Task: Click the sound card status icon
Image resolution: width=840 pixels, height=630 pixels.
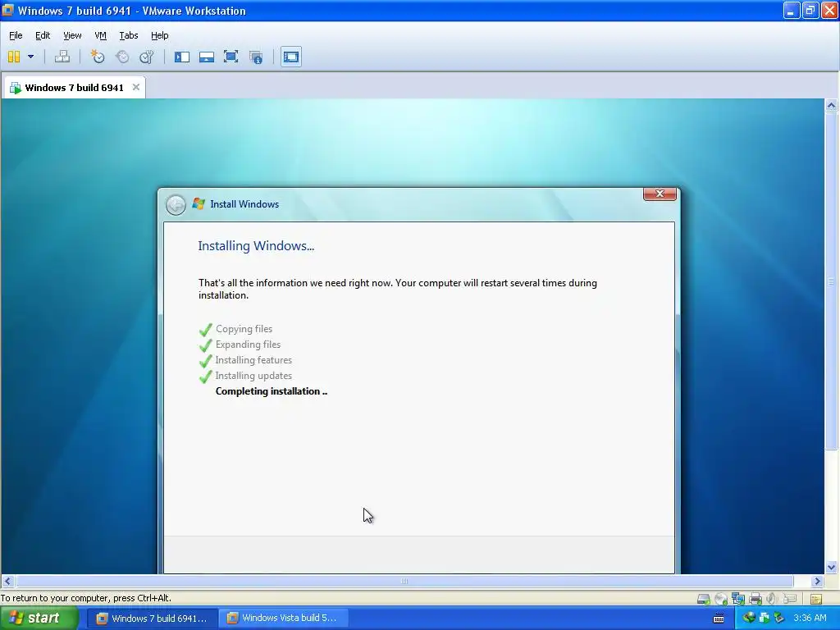Action: tap(771, 599)
